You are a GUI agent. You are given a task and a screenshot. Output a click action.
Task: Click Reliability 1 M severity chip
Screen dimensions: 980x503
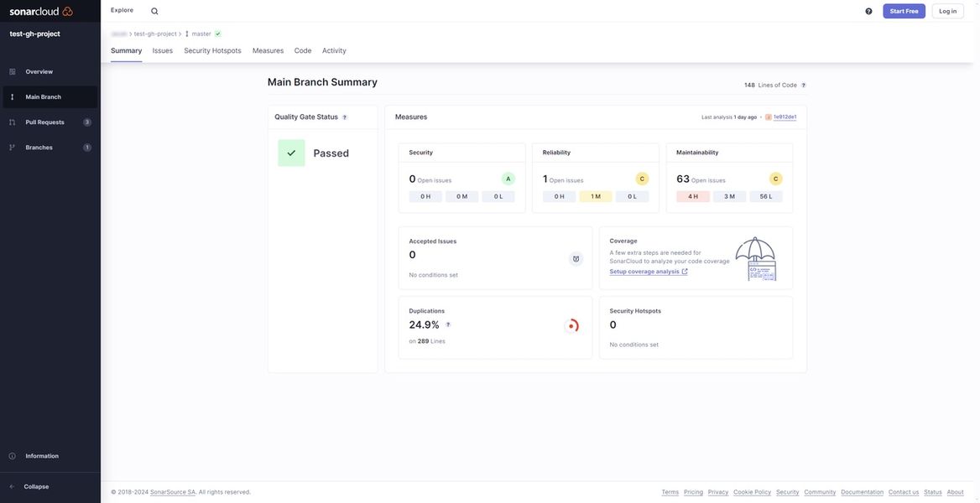pos(596,197)
